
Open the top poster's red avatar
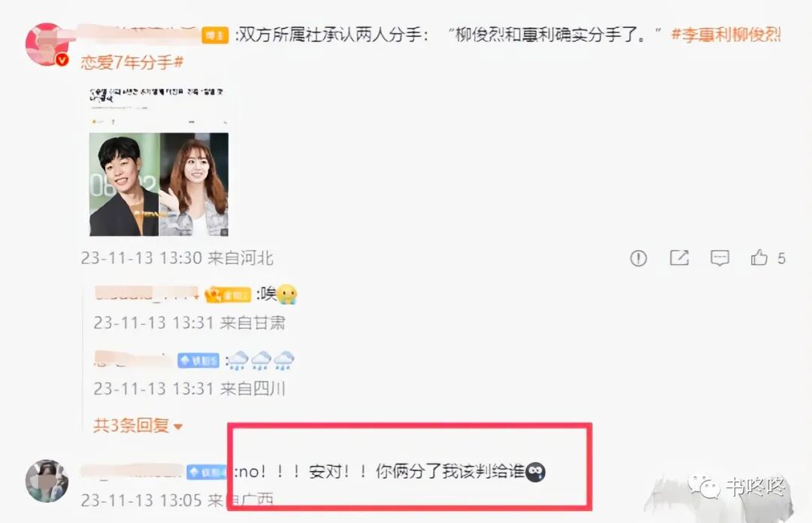tap(47, 44)
